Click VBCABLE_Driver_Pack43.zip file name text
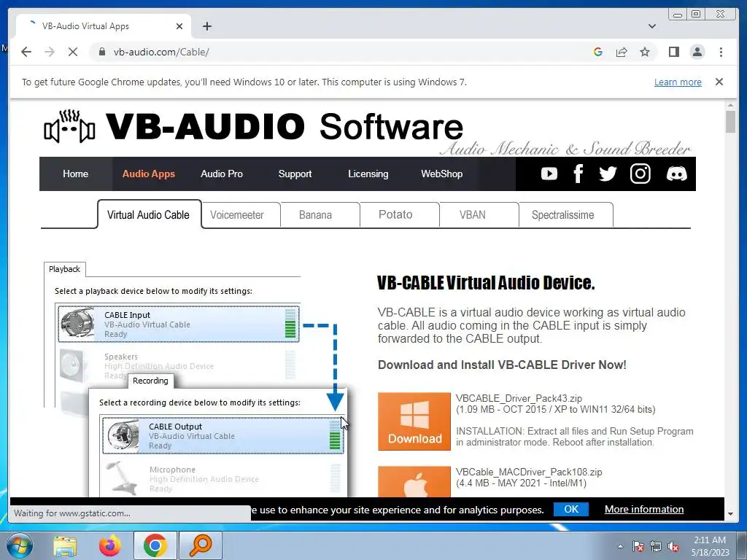This screenshot has width=747, height=560. [519, 398]
